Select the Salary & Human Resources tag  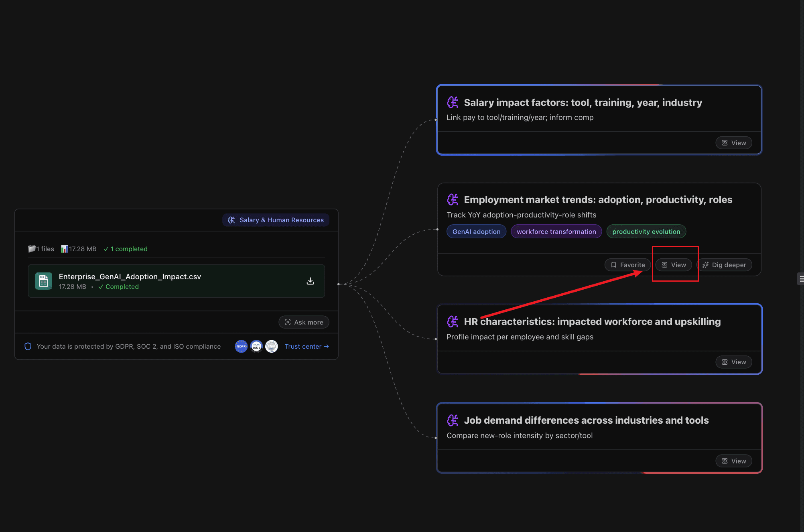pos(276,220)
